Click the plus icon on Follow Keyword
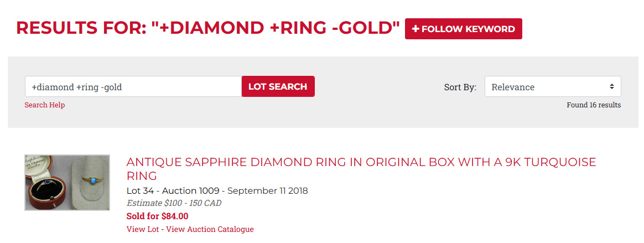The image size is (644, 243). click(x=416, y=29)
